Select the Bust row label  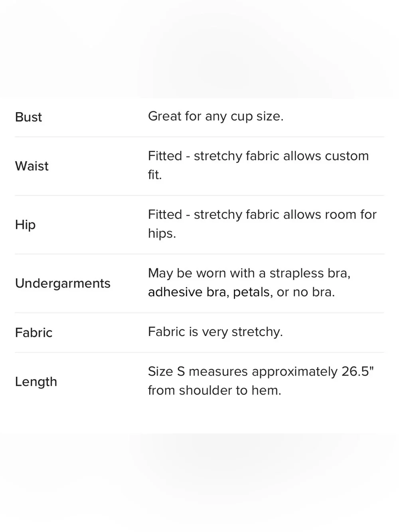pyautogui.click(x=28, y=117)
